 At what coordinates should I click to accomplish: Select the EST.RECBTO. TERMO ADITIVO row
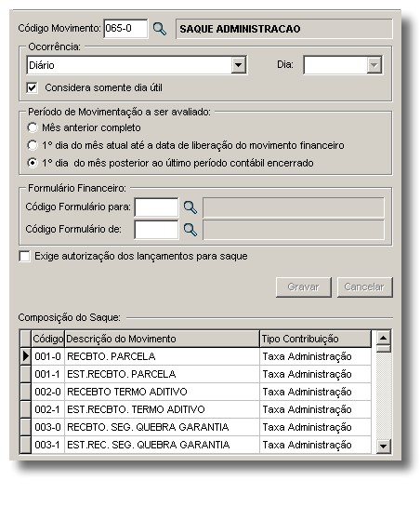(x=195, y=409)
